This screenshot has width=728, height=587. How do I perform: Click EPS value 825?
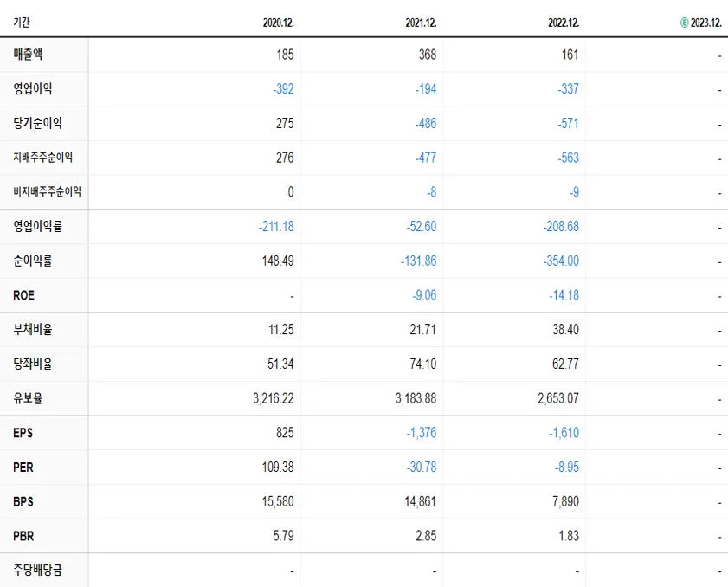click(285, 432)
